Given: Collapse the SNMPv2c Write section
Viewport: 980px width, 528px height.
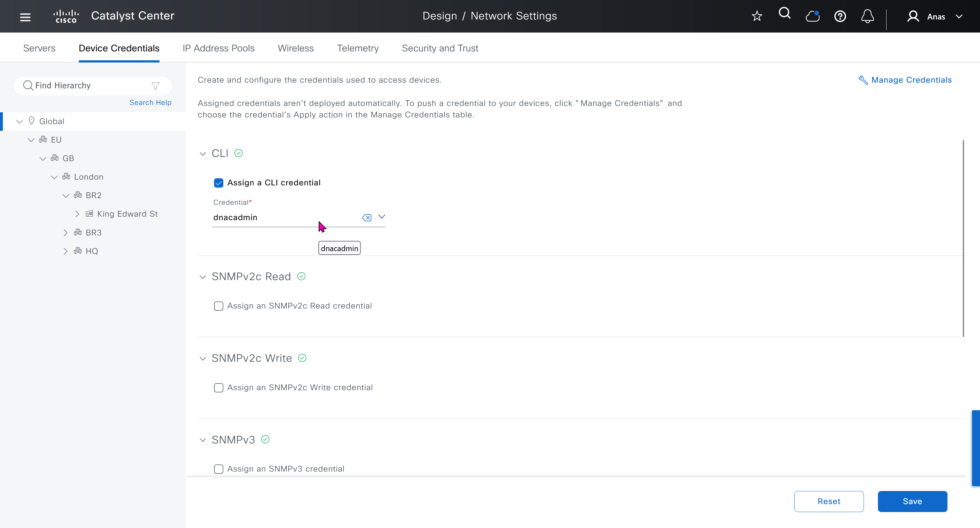Looking at the screenshot, I should 202,358.
